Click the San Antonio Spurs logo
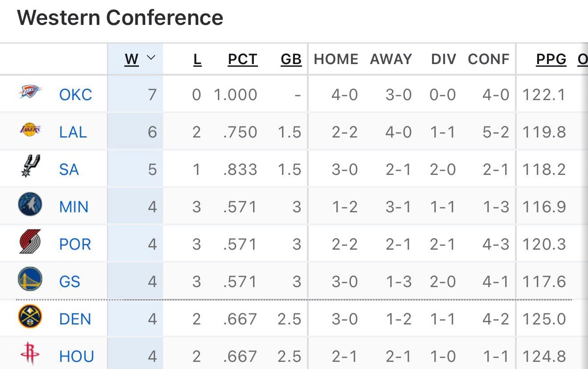The width and height of the screenshot is (588, 369). (30, 166)
